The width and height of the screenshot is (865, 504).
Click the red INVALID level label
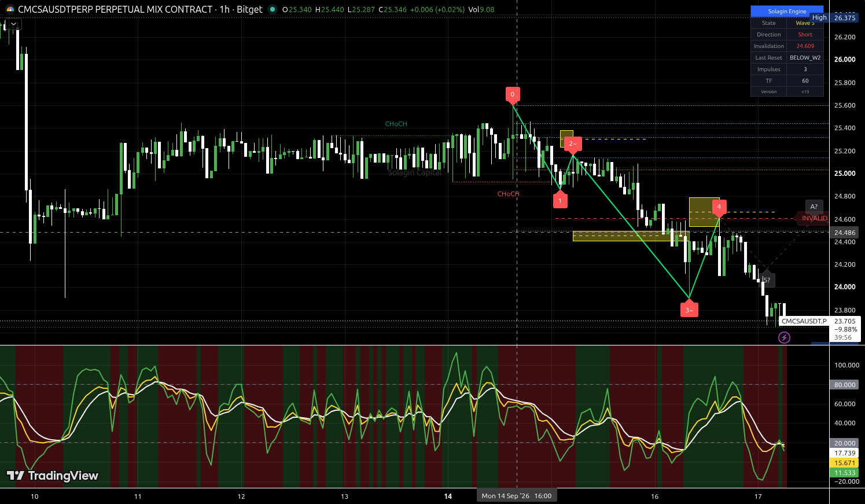(x=814, y=218)
